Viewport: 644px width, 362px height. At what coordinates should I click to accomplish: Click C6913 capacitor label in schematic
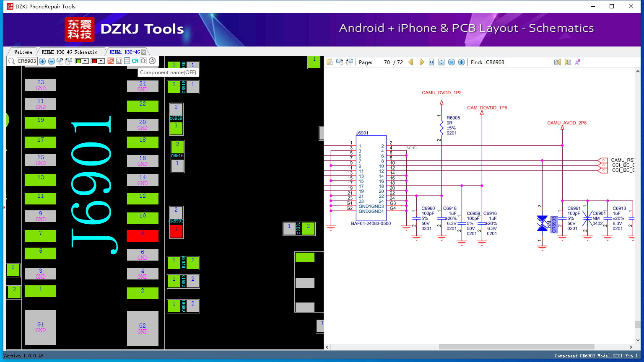coord(619,208)
